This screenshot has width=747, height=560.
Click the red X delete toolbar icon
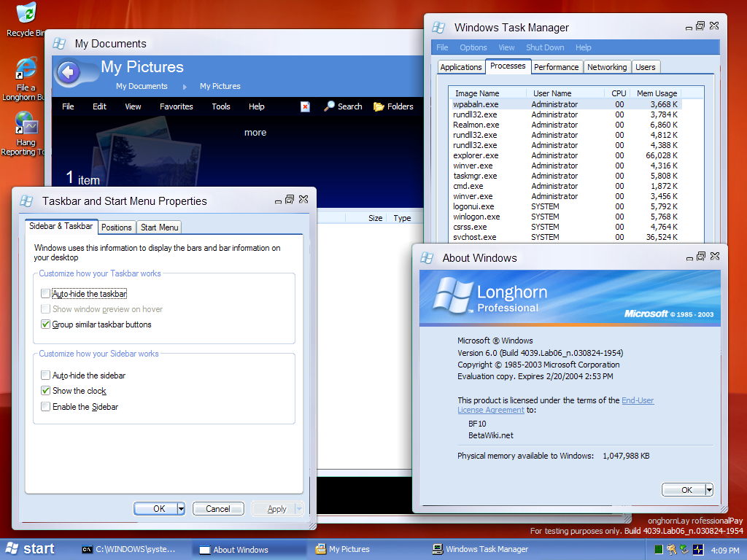pyautogui.click(x=305, y=106)
